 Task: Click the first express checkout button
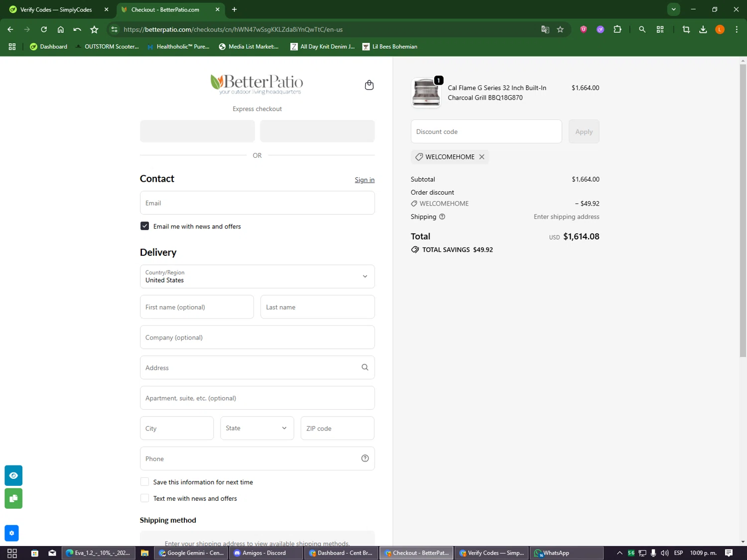[x=197, y=131]
